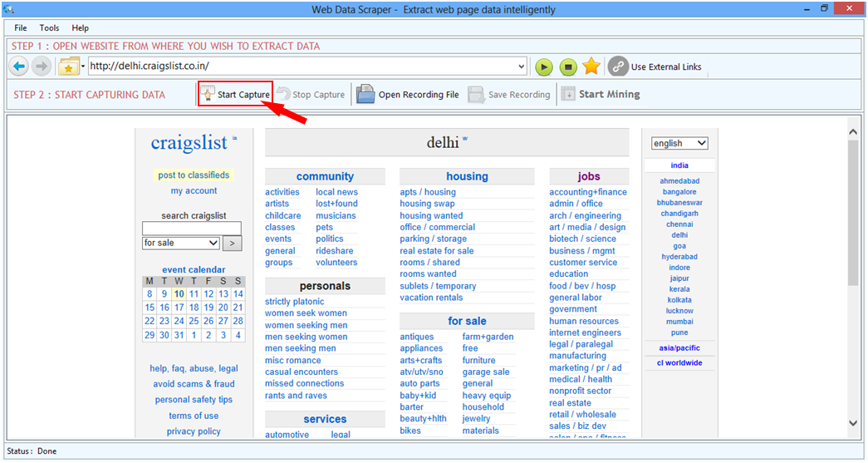Click the 'w' link beside delhi heading
868x463 pixels.
465,139
